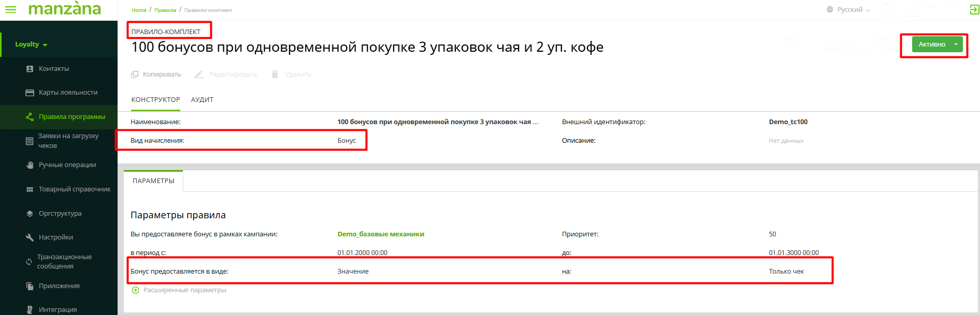Open Настройки in the sidebar
The width and height of the screenshot is (980, 315).
pos(56,237)
